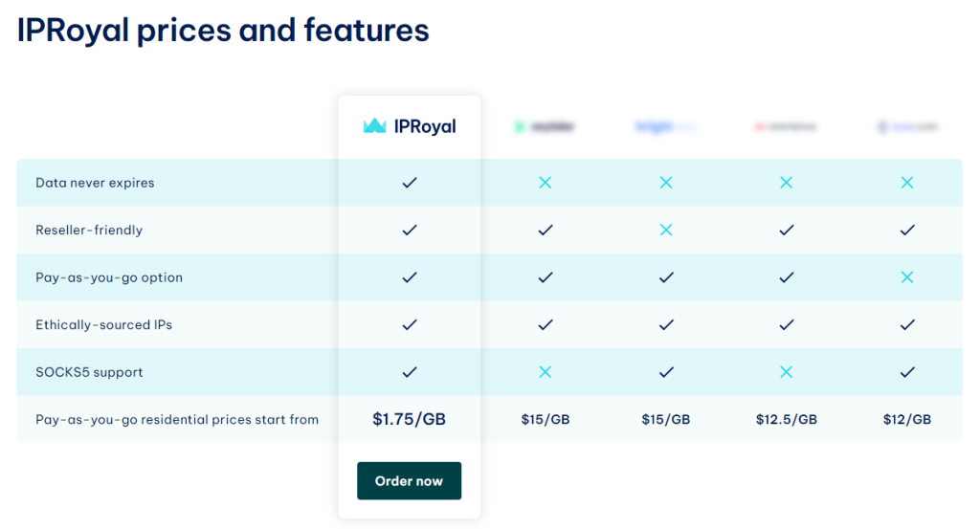Click IPRoyal's checkmark for Data never expires

coord(410,183)
